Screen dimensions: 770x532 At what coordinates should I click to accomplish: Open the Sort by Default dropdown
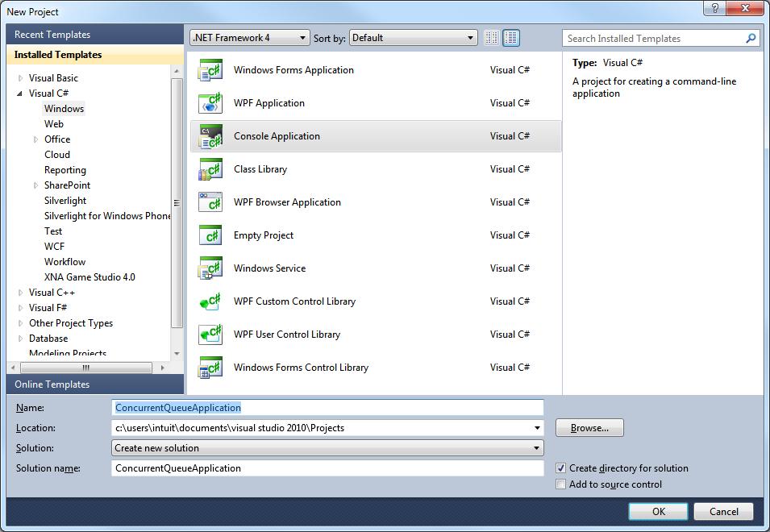(413, 38)
